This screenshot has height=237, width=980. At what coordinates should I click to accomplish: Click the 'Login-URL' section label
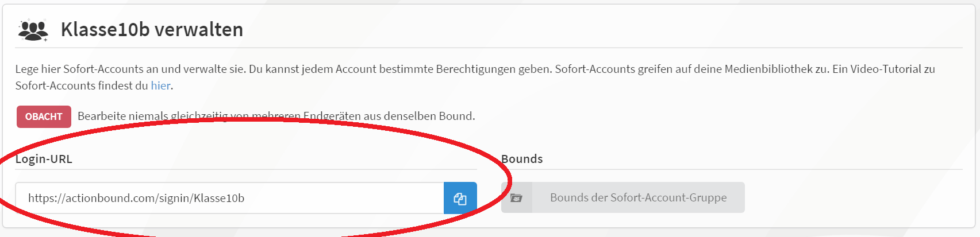click(44, 159)
